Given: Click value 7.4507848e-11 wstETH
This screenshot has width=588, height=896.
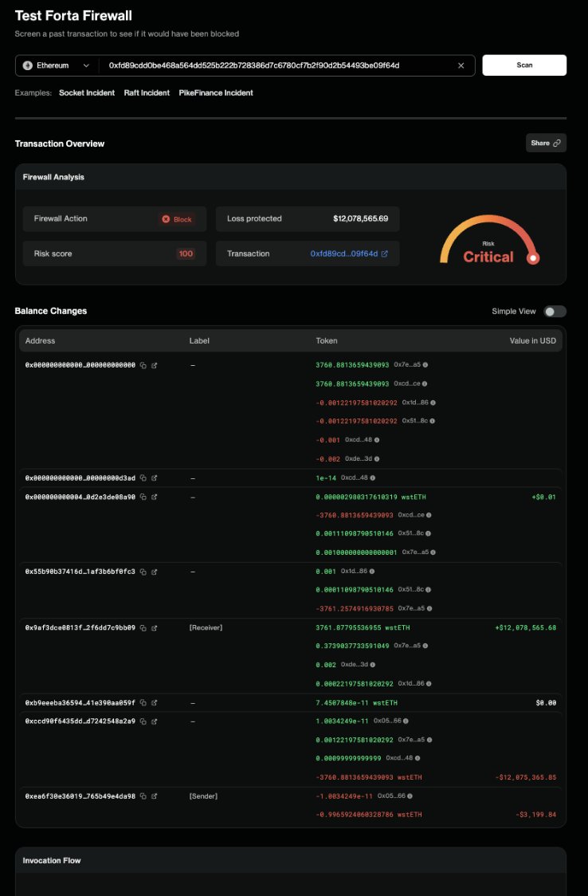Looking at the screenshot, I should pyautogui.click(x=356, y=703).
